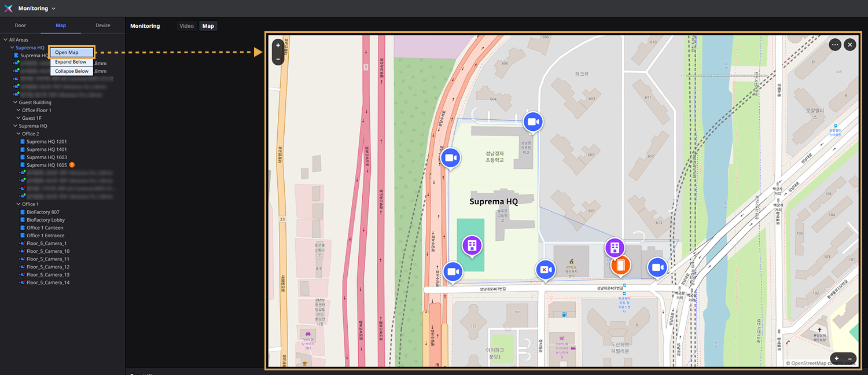The height and width of the screenshot is (375, 868).
Task: Open the map's three-dot more options button
Action: click(834, 45)
